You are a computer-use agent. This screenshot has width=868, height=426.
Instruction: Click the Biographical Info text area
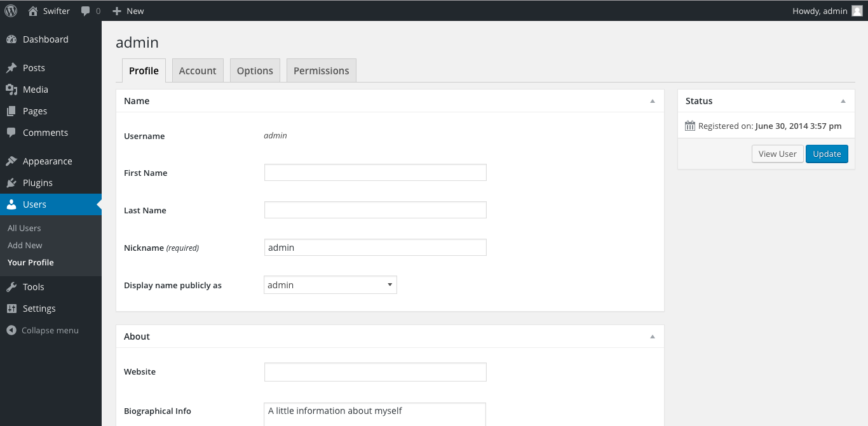pyautogui.click(x=375, y=414)
